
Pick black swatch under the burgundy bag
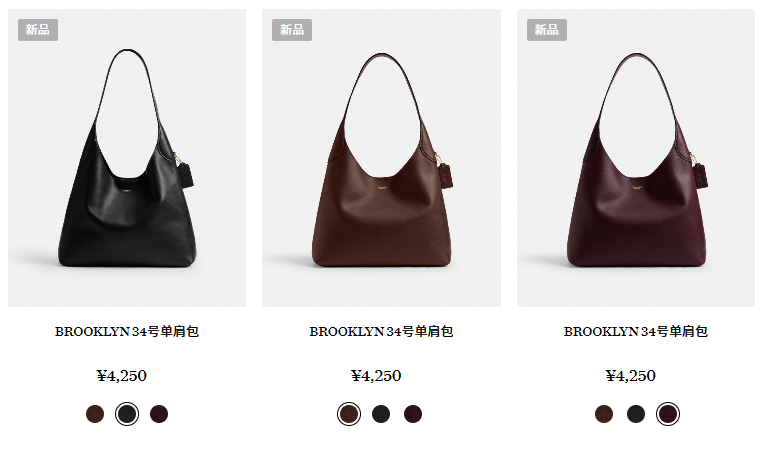(636, 414)
